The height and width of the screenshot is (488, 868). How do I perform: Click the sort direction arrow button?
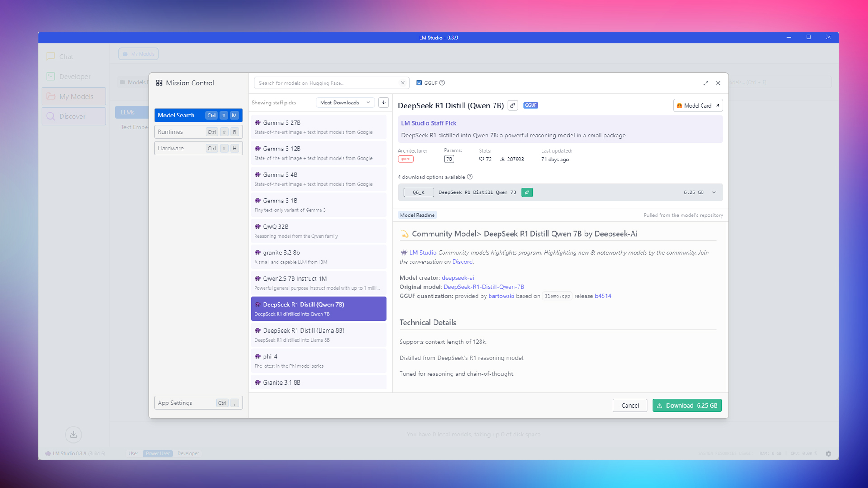tap(383, 103)
